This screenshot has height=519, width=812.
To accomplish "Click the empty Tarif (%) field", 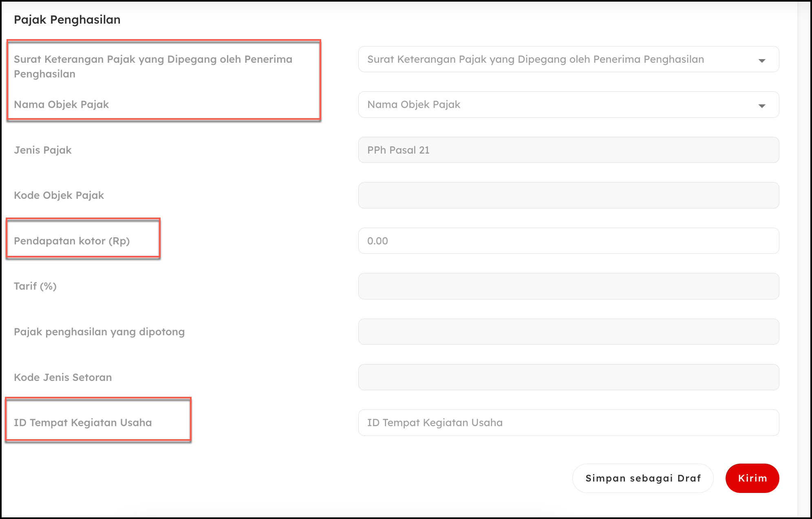I will pos(568,286).
